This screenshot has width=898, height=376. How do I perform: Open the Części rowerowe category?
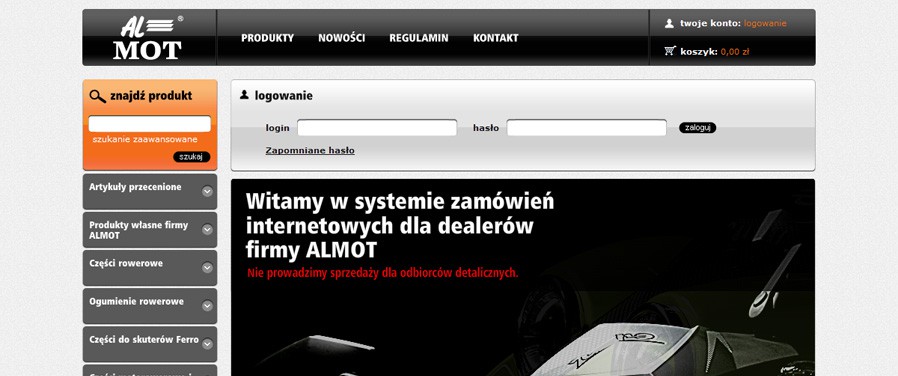126,263
